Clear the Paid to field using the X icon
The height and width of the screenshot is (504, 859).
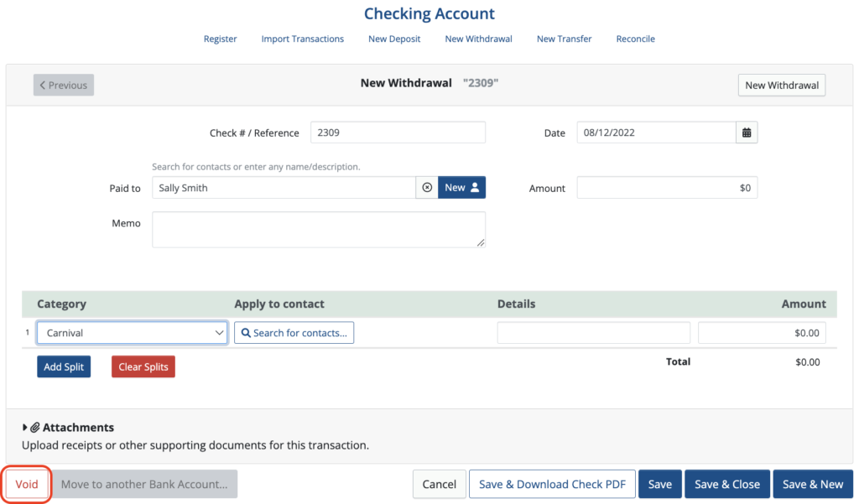tap(426, 187)
